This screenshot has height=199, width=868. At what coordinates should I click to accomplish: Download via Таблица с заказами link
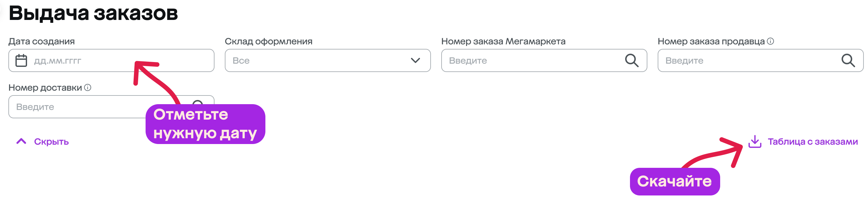(812, 141)
